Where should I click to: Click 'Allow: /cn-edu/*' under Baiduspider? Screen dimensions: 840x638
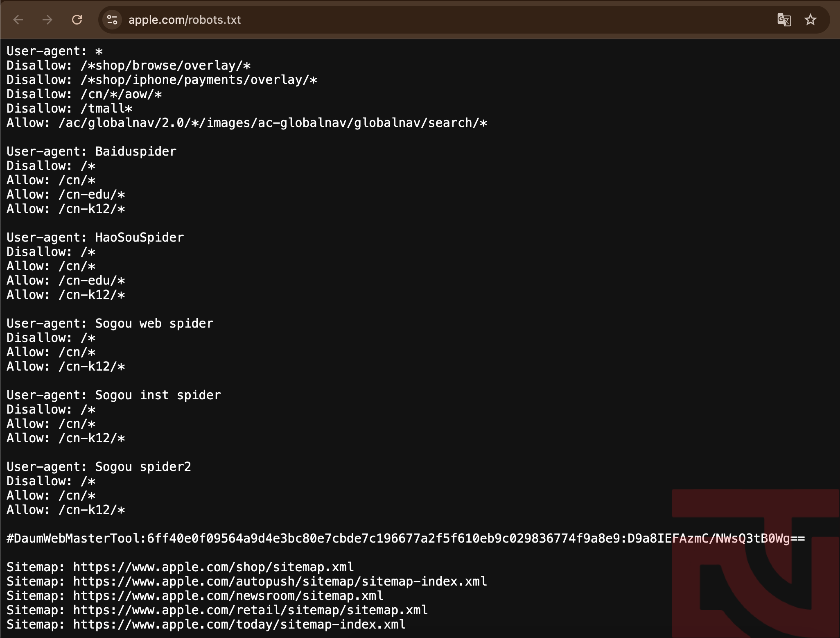66,195
